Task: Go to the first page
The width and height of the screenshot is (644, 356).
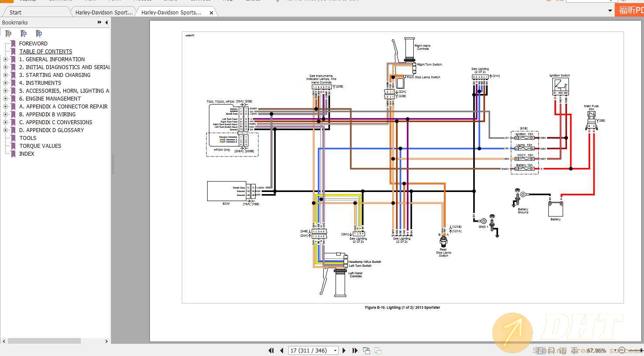Action: pyautogui.click(x=271, y=350)
